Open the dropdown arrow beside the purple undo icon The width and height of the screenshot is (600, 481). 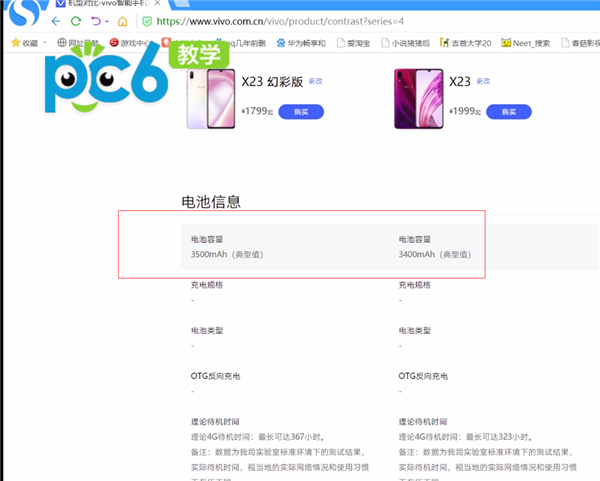coord(107,21)
